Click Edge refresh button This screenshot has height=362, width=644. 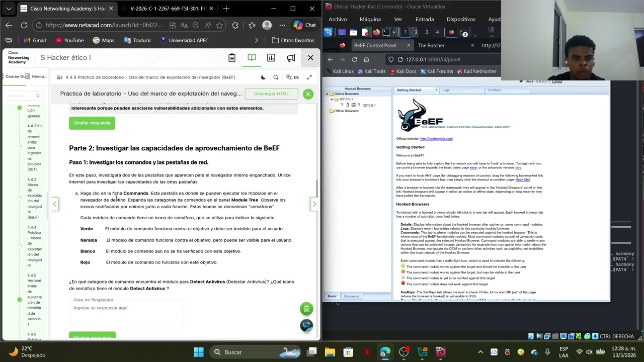(x=24, y=25)
